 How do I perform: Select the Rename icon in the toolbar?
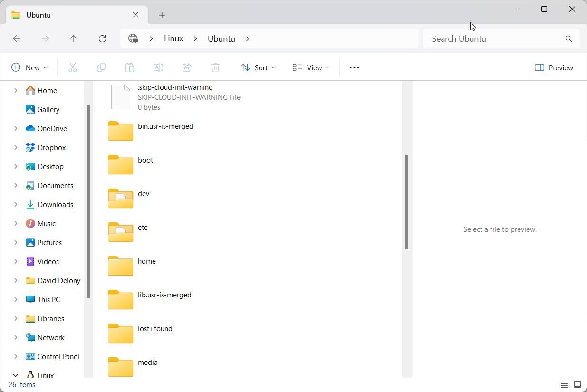[x=158, y=67]
